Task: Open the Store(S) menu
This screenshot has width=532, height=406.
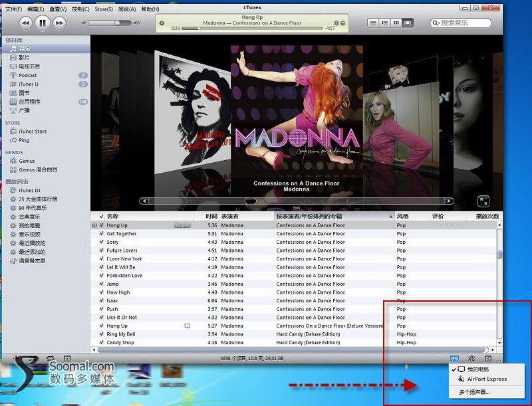Action: pos(103,9)
